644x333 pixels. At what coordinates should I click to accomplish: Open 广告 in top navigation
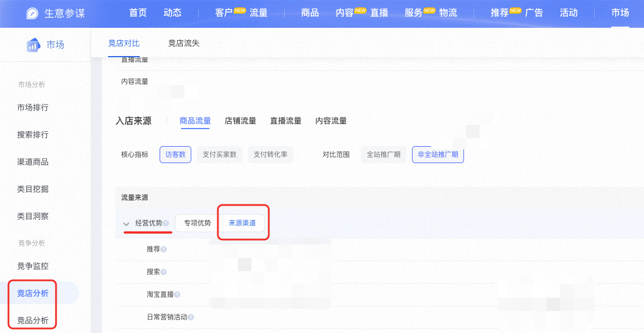tap(534, 13)
